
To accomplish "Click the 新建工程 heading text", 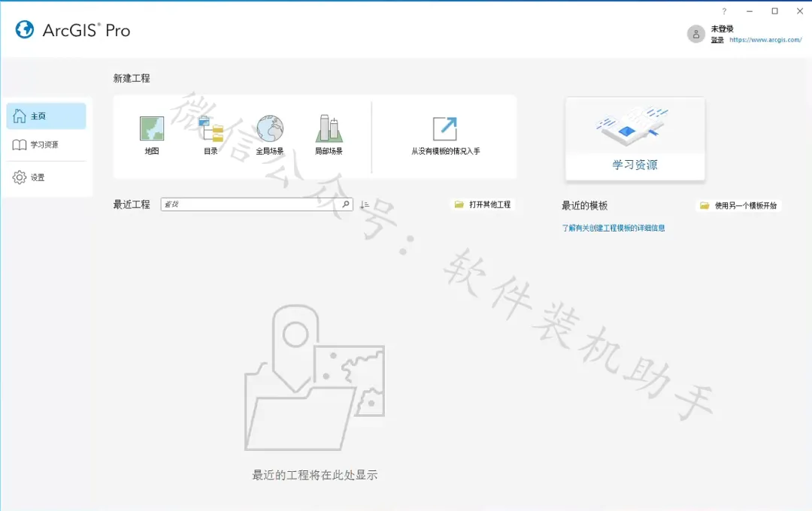I will [132, 78].
